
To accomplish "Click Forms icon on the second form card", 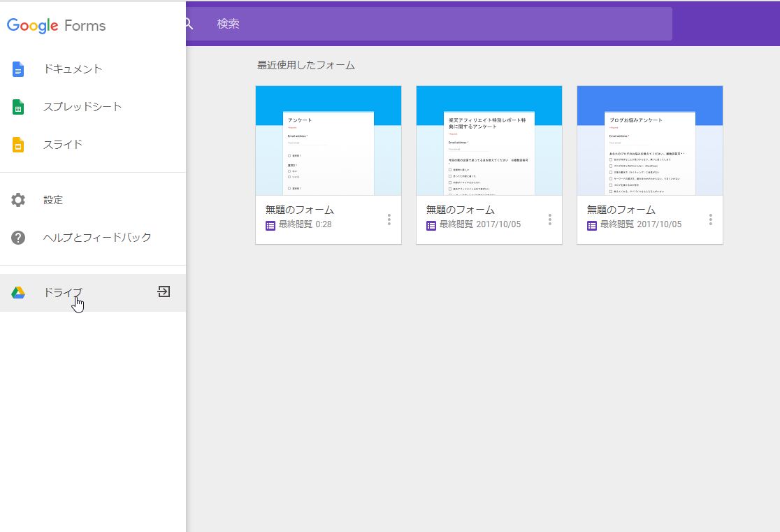I will pos(431,225).
